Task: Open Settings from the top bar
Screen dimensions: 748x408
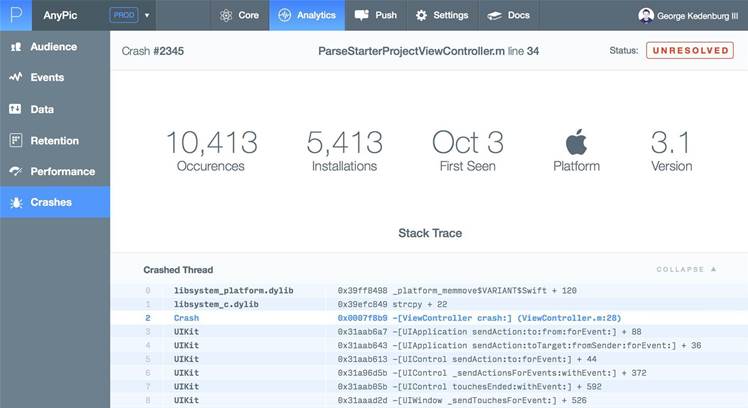Action: coord(441,15)
